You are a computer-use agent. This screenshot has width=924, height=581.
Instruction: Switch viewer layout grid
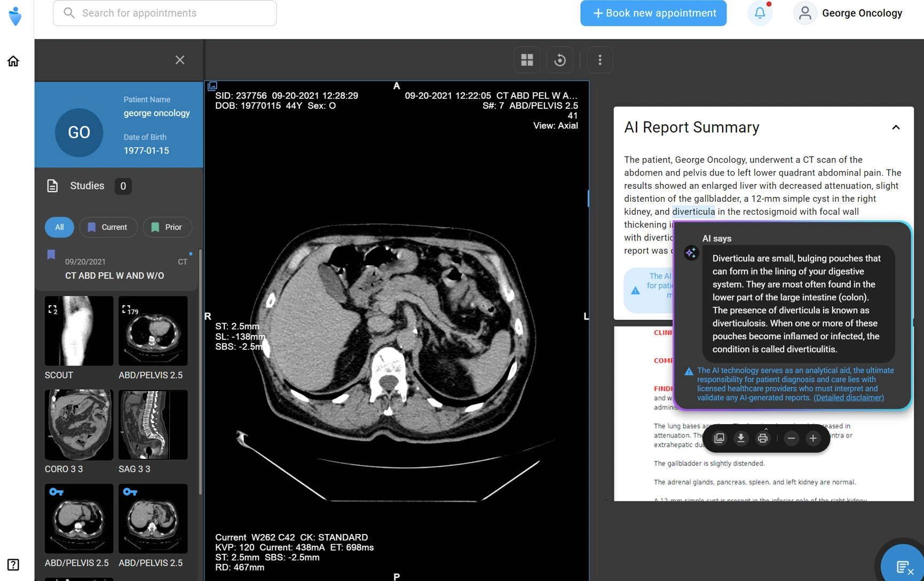click(x=527, y=60)
